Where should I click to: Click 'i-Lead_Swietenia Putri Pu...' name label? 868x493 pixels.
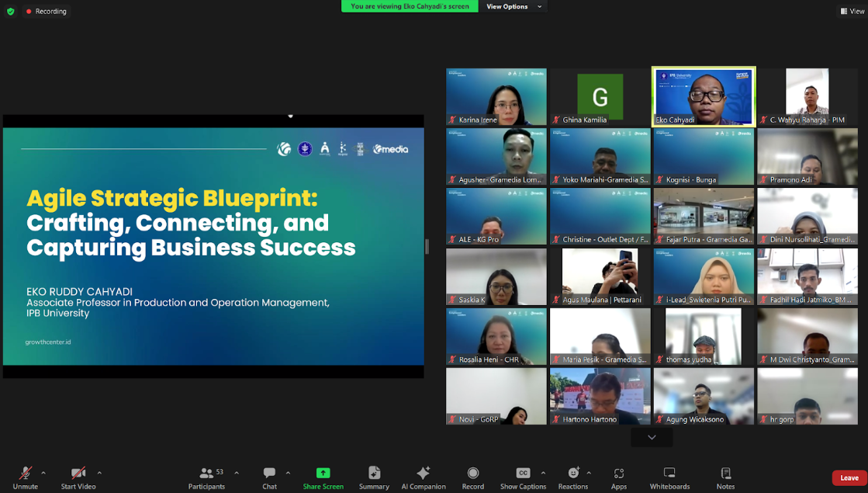click(x=708, y=300)
